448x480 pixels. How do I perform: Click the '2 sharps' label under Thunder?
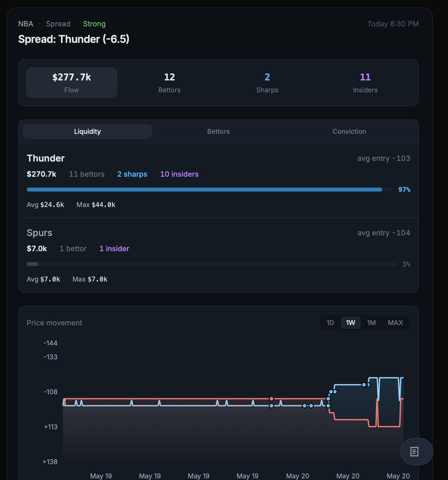click(x=132, y=174)
